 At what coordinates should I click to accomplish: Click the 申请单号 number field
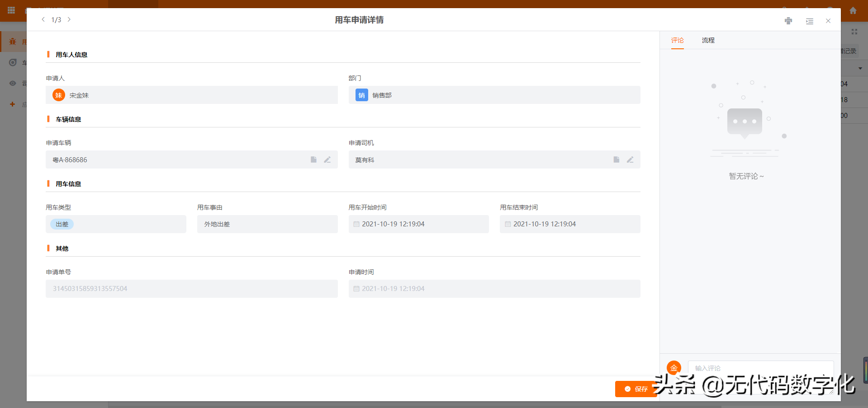click(192, 289)
